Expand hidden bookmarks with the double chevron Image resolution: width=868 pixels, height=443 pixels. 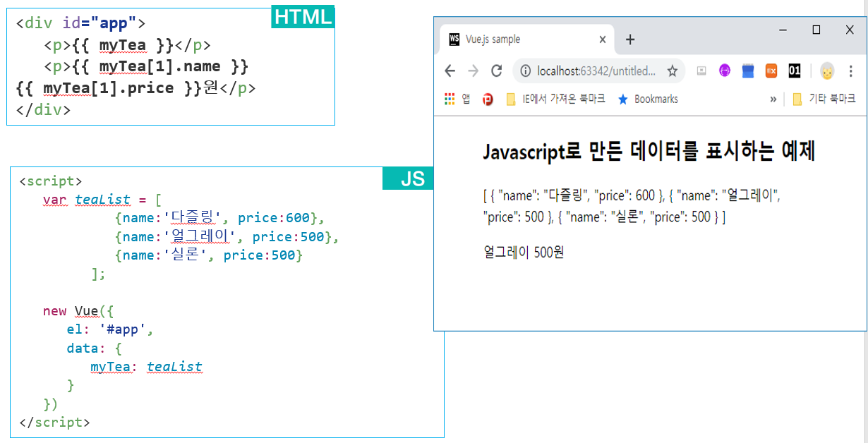773,99
